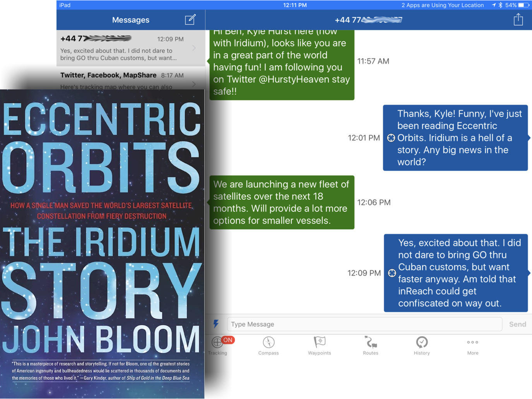Viewport: 532px width, 399px height.
Task: Select the 'launching a new fleet' message
Action: pyautogui.click(x=282, y=202)
